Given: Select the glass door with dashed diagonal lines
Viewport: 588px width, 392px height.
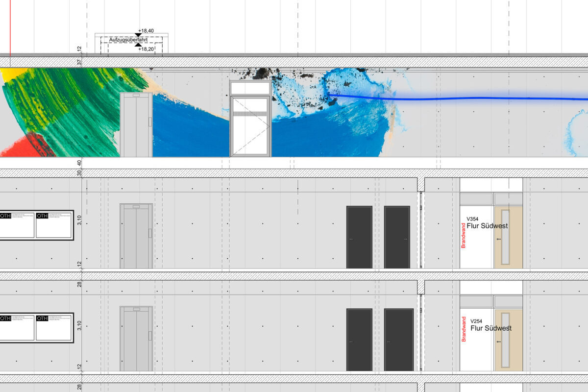Looking at the screenshot, I should click(250, 126).
